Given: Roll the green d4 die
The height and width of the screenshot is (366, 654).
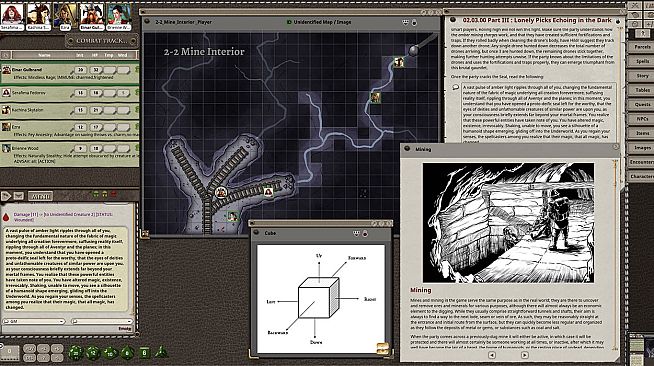Looking at the screenshot, I should 161,352.
